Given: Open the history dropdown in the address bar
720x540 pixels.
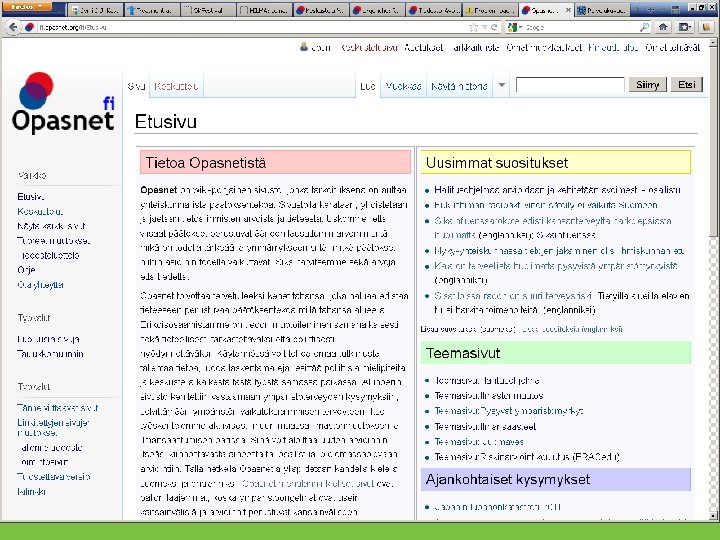Looking at the screenshot, I should [484, 28].
